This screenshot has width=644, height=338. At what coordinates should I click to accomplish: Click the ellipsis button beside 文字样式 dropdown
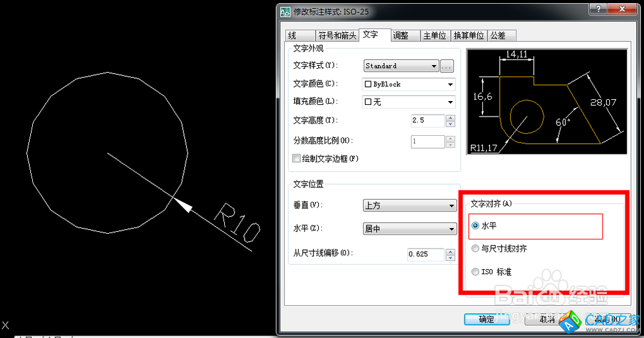coord(448,66)
